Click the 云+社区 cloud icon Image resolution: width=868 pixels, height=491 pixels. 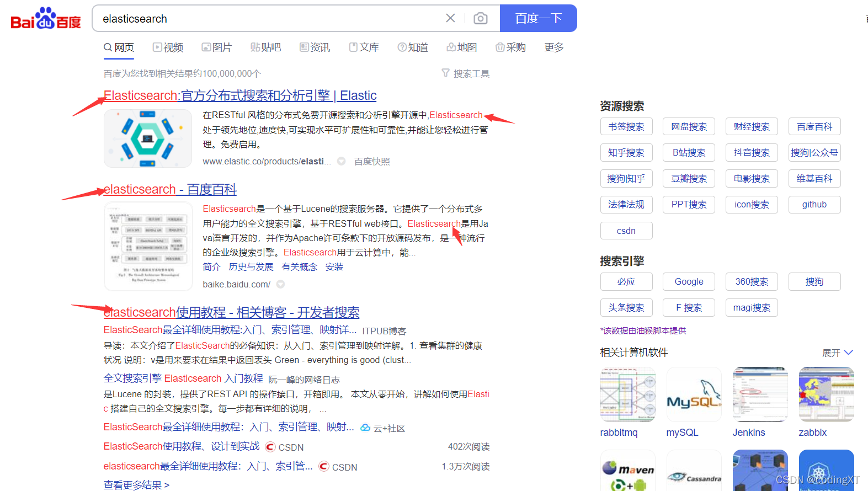click(x=365, y=428)
